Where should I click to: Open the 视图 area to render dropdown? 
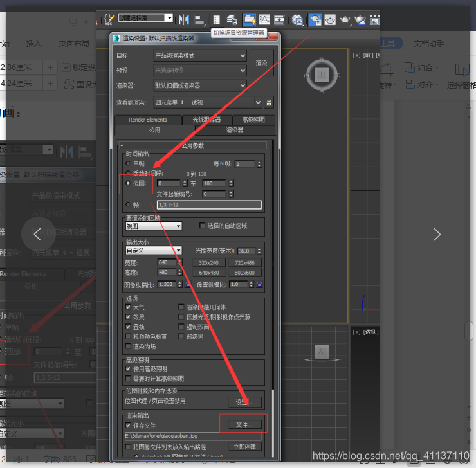point(154,226)
